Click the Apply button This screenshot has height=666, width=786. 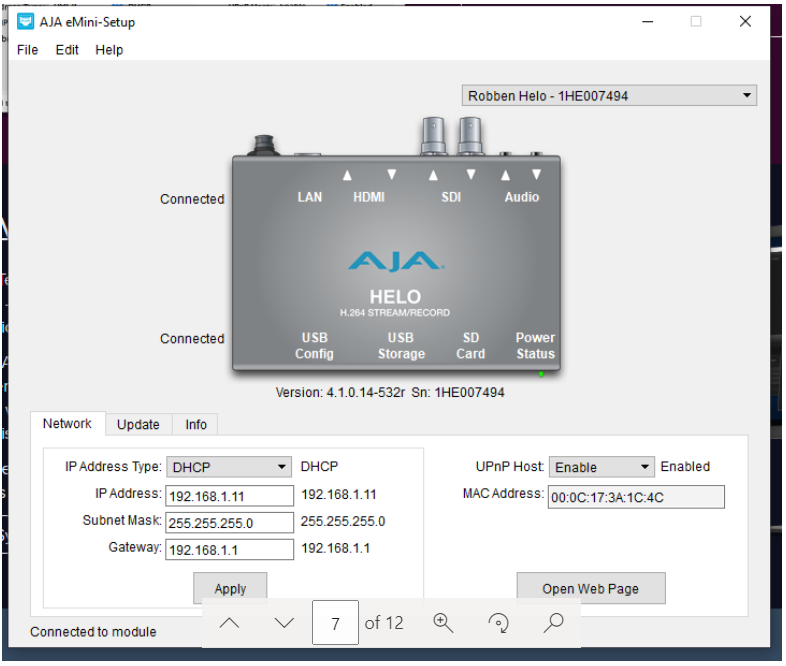(230, 588)
